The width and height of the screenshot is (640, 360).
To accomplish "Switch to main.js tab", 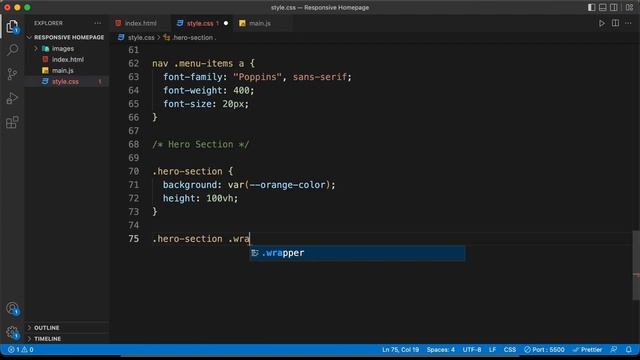I will coord(260,23).
